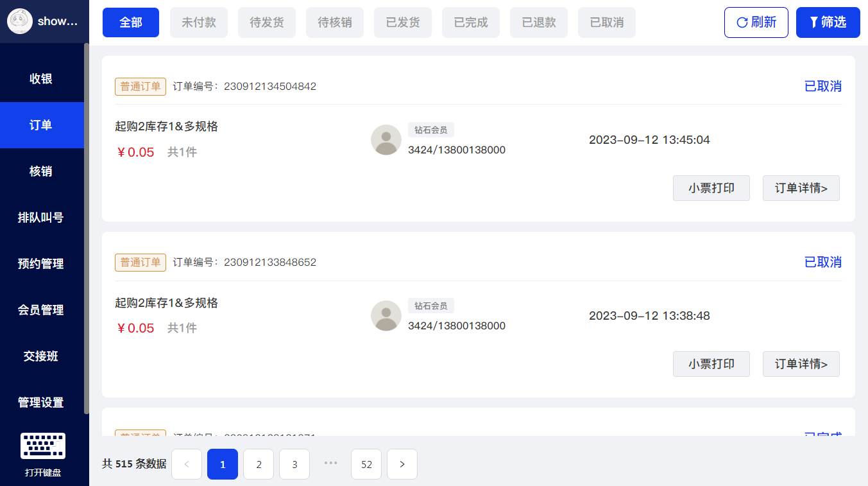View 待发货 pending shipment orders
The width and height of the screenshot is (868, 486).
click(x=266, y=22)
